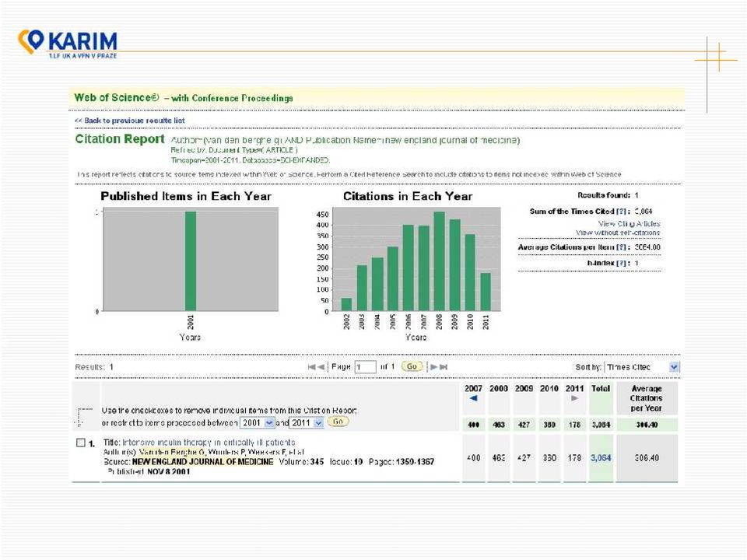Click the 2007 column header
This screenshot has height=560, width=747.
473,389
